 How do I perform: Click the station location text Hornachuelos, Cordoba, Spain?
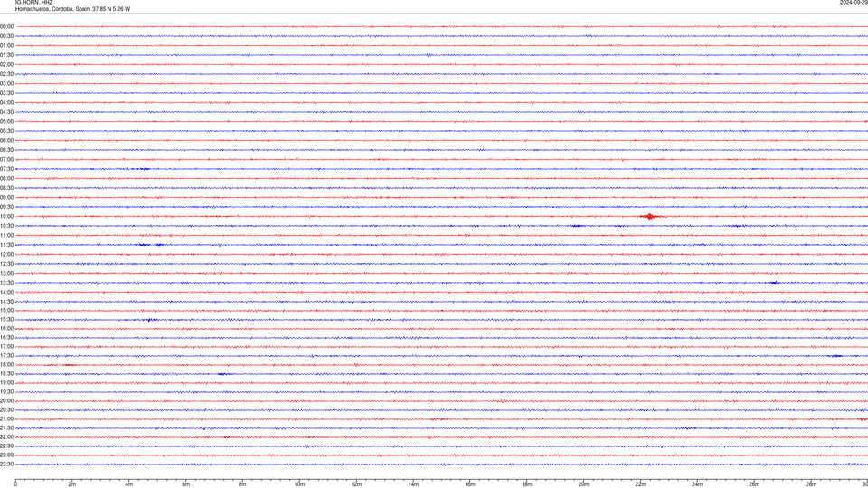[52, 9]
